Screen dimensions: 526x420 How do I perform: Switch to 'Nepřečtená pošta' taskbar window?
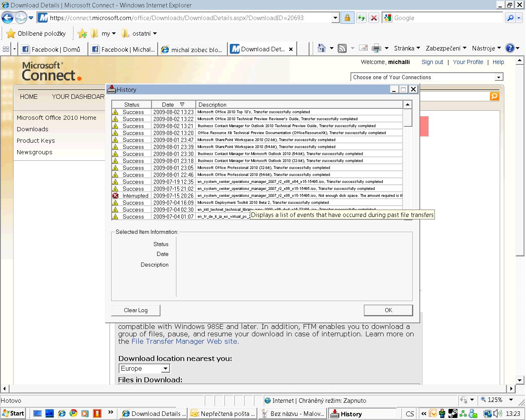pyautogui.click(x=223, y=413)
